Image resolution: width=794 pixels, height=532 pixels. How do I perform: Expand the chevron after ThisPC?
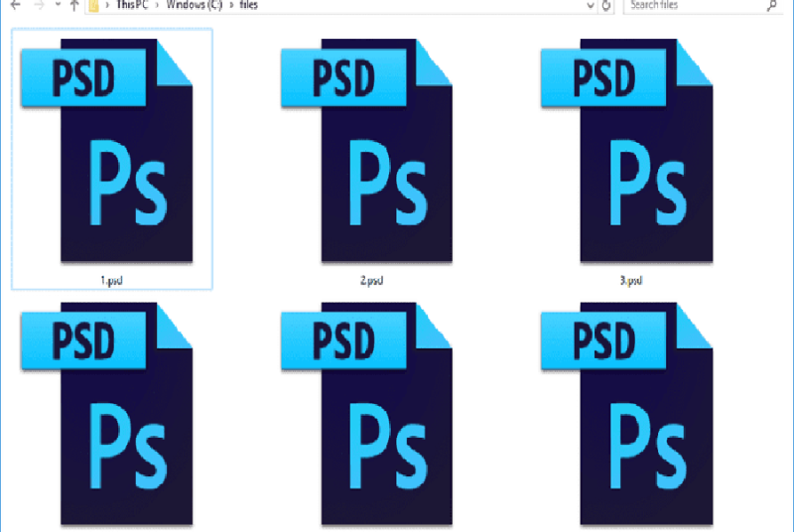[157, 5]
